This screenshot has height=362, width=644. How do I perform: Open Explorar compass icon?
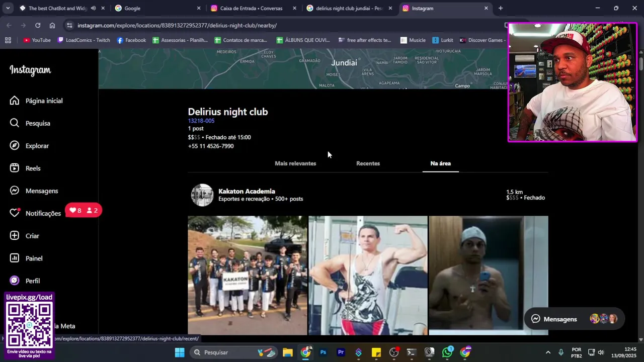[x=15, y=146]
